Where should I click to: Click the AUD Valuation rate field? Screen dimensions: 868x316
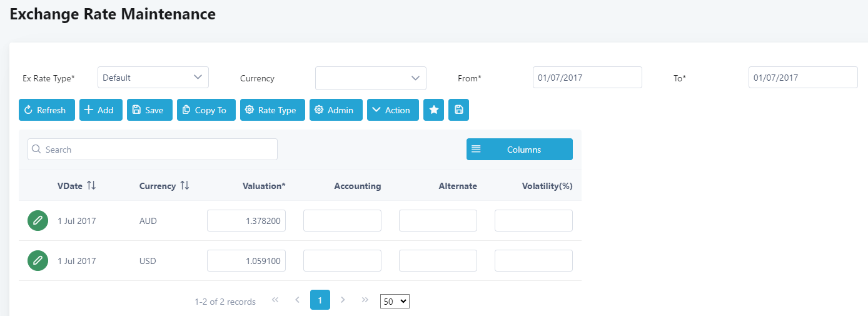(246, 221)
